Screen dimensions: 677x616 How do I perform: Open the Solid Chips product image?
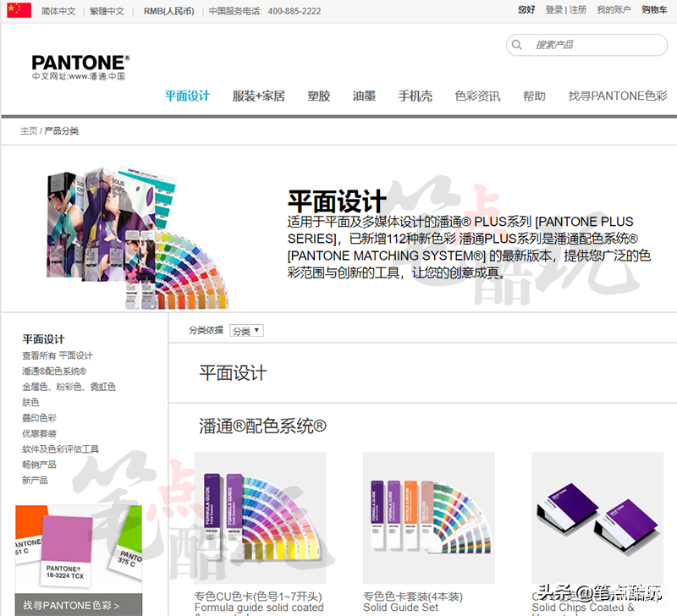coord(597,518)
